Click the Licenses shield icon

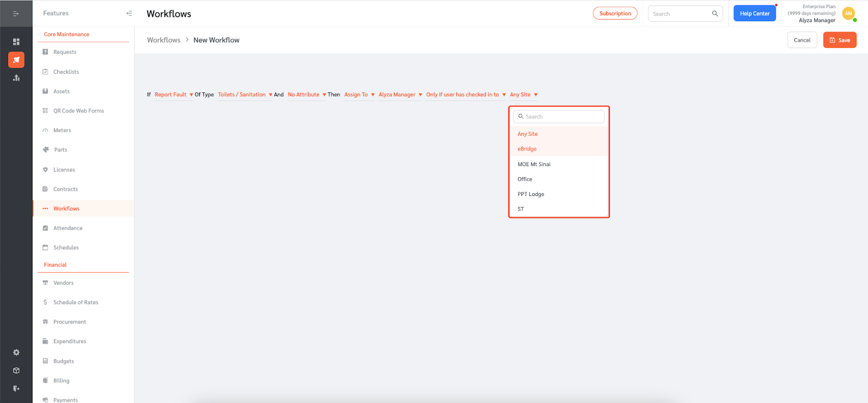(x=46, y=169)
